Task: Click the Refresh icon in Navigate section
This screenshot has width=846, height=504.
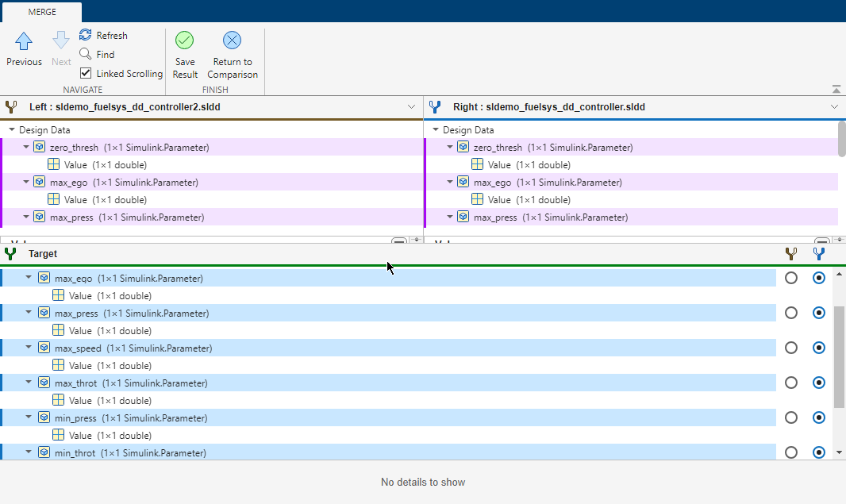Action: coord(86,35)
